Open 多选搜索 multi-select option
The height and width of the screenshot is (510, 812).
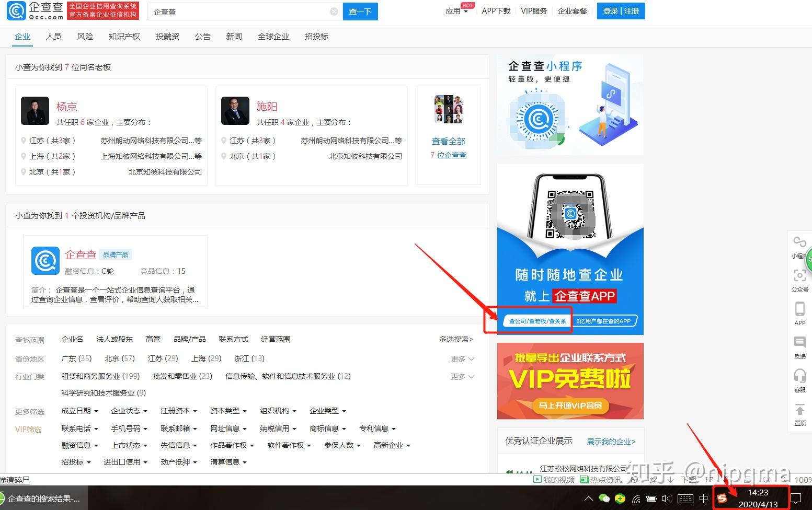(x=456, y=339)
